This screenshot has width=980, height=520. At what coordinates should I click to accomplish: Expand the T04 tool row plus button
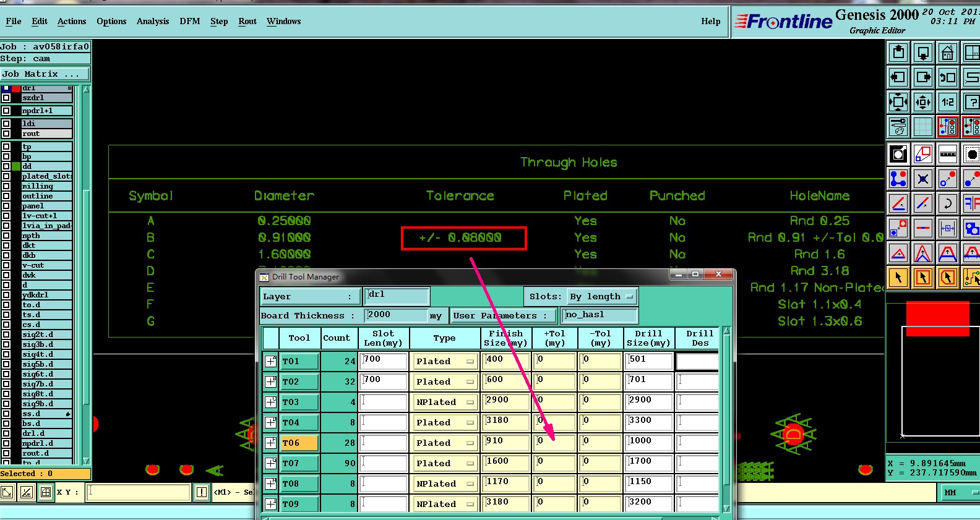[x=270, y=422]
